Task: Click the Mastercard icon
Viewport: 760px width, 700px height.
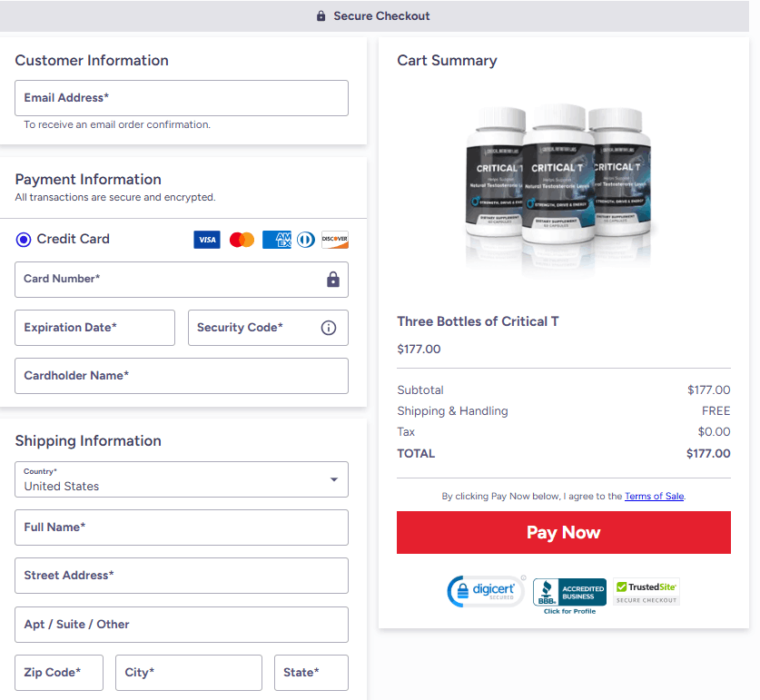Action: [240, 239]
